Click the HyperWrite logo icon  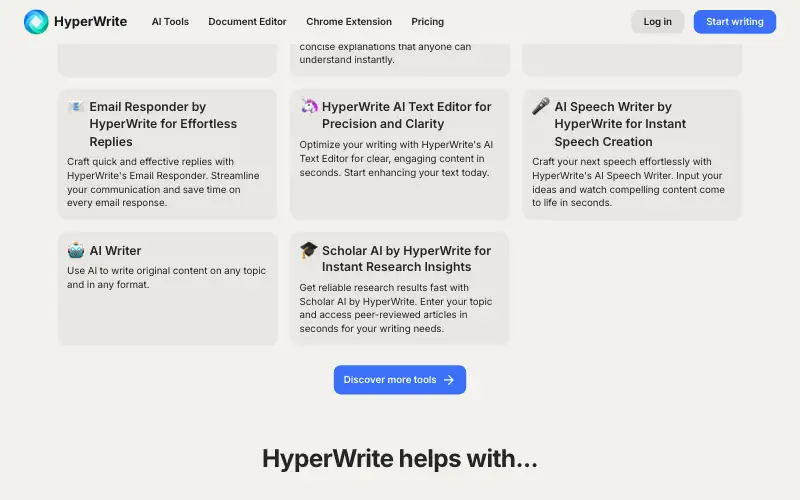pyautogui.click(x=36, y=22)
